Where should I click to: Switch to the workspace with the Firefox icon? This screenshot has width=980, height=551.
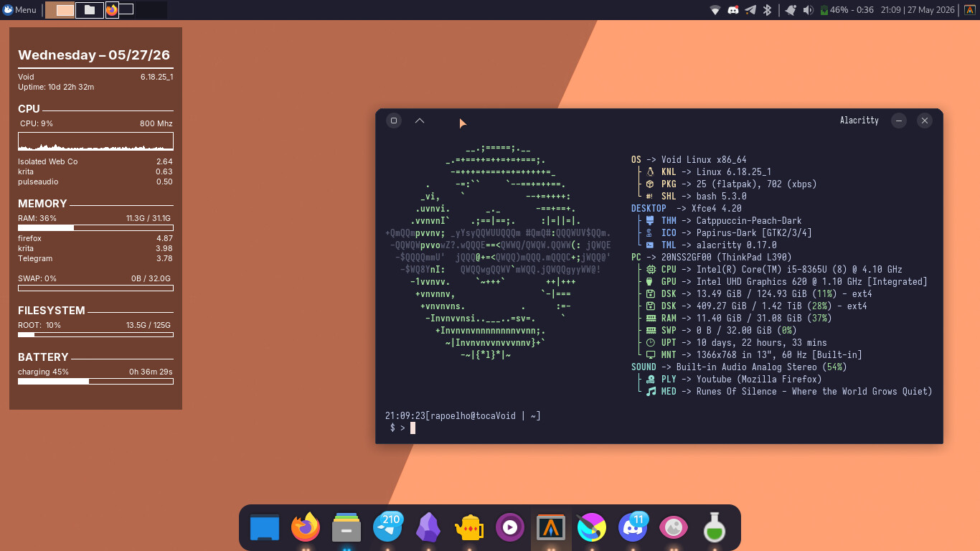(120, 10)
